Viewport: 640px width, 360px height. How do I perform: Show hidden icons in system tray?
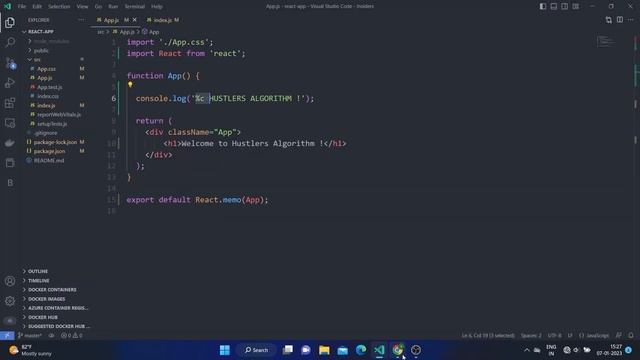pyautogui.click(x=527, y=350)
